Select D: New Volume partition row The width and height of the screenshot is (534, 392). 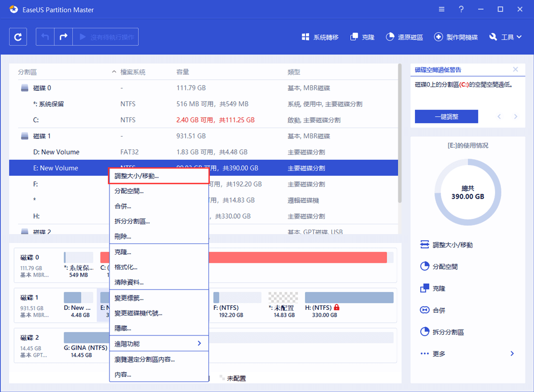203,152
